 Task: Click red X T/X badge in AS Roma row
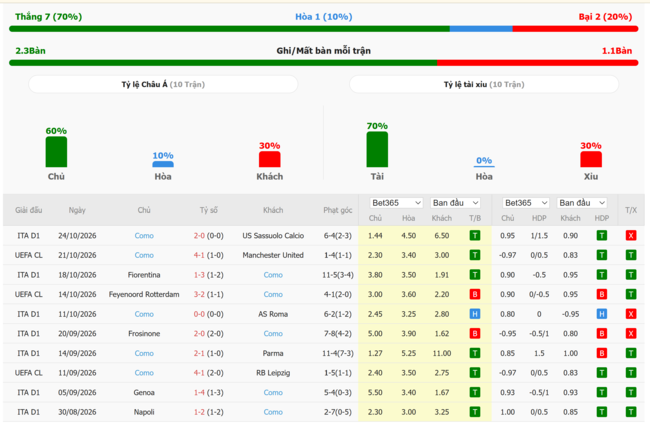[631, 314]
